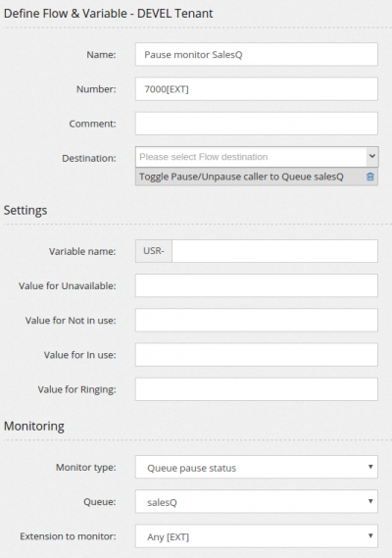Screen dimensions: 392x558
Task: Select the Toggle Pause/Unpause caller to Queue item
Action: (241, 177)
